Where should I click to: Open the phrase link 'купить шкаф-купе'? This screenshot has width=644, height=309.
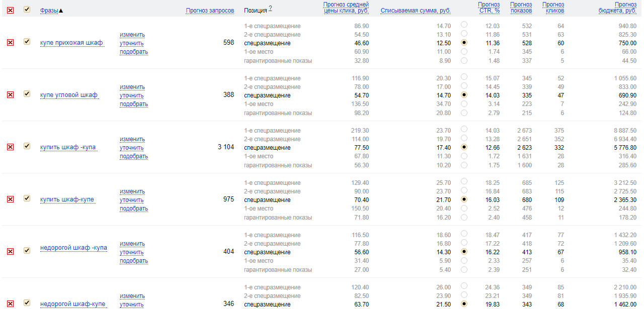(67, 200)
